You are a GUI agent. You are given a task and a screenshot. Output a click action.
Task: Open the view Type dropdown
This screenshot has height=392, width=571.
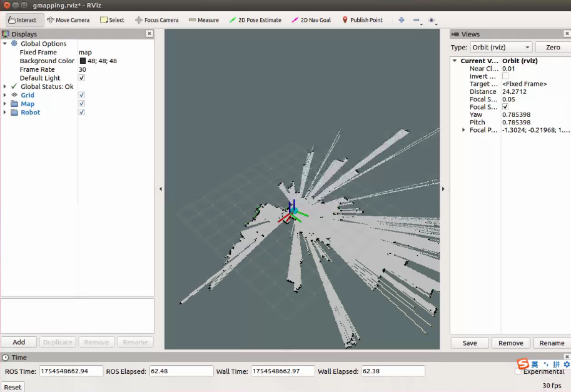click(501, 48)
